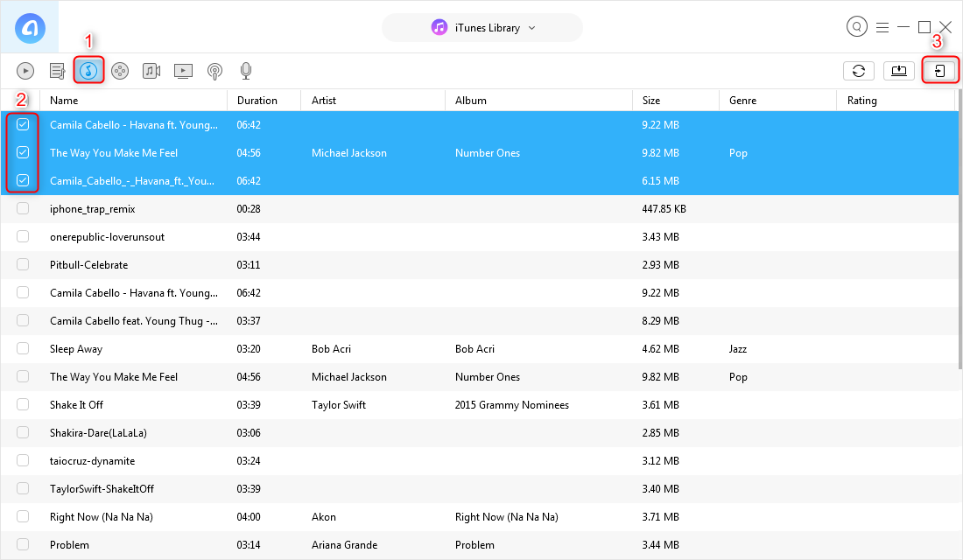Minimize the AnyTrans window
Viewport: 963px width, 560px height.
[903, 27]
